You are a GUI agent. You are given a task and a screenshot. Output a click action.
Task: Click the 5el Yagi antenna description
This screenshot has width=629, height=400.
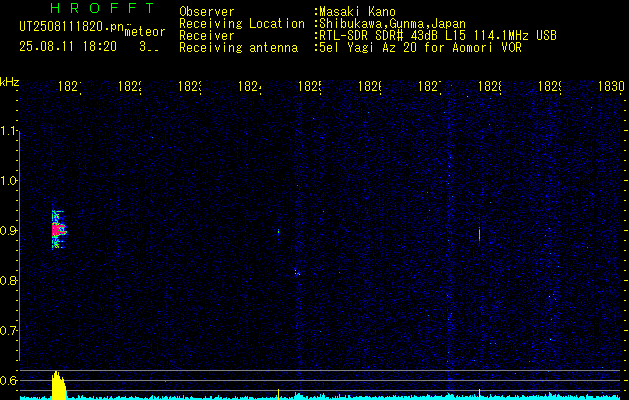(x=420, y=48)
